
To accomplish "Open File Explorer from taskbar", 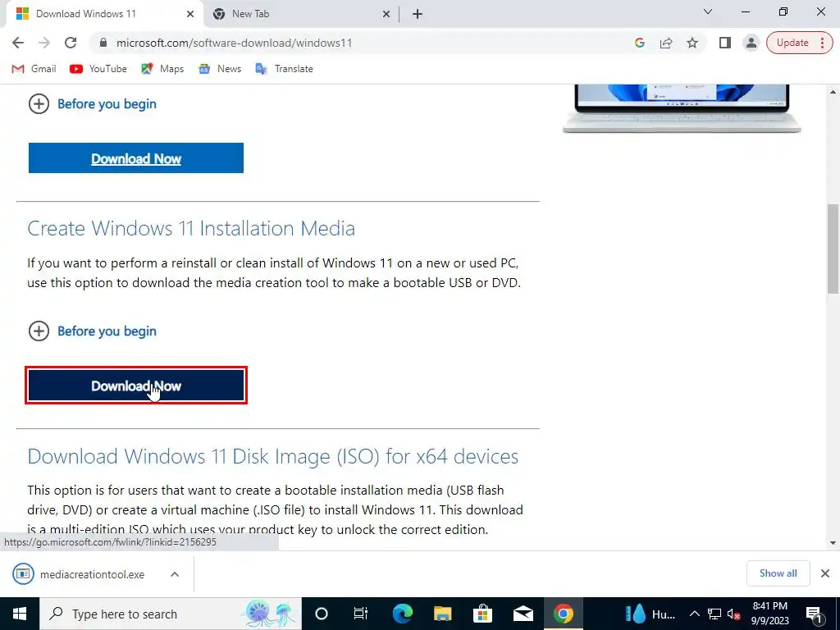I will (x=442, y=614).
